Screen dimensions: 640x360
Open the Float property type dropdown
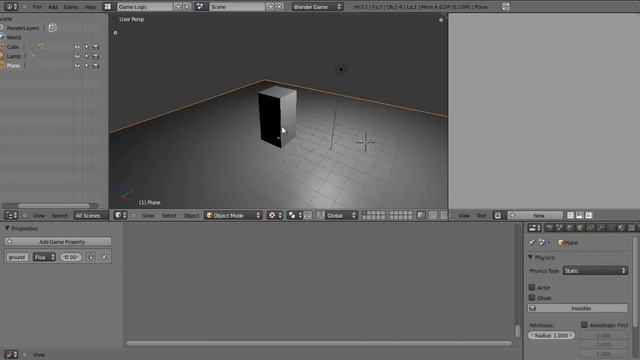(x=44, y=257)
